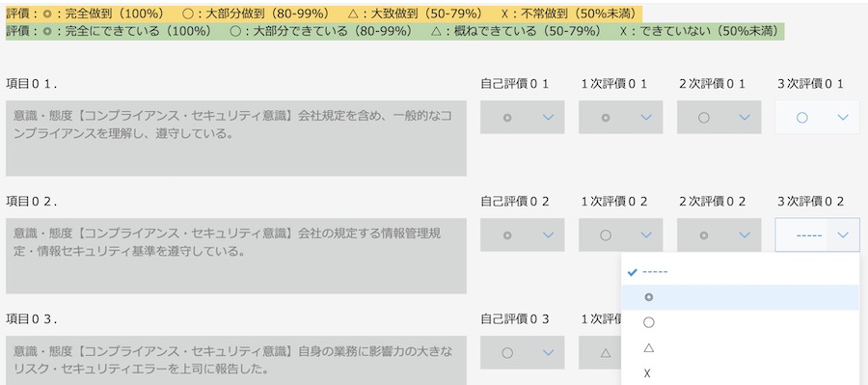Click the chevron arrow in 2次評価０２ dropdown
This screenshot has width=868, height=385.
coord(745,234)
